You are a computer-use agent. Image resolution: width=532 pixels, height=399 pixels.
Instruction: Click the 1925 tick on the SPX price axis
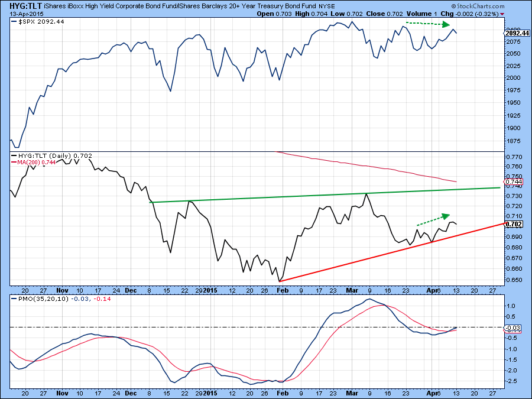pos(512,116)
